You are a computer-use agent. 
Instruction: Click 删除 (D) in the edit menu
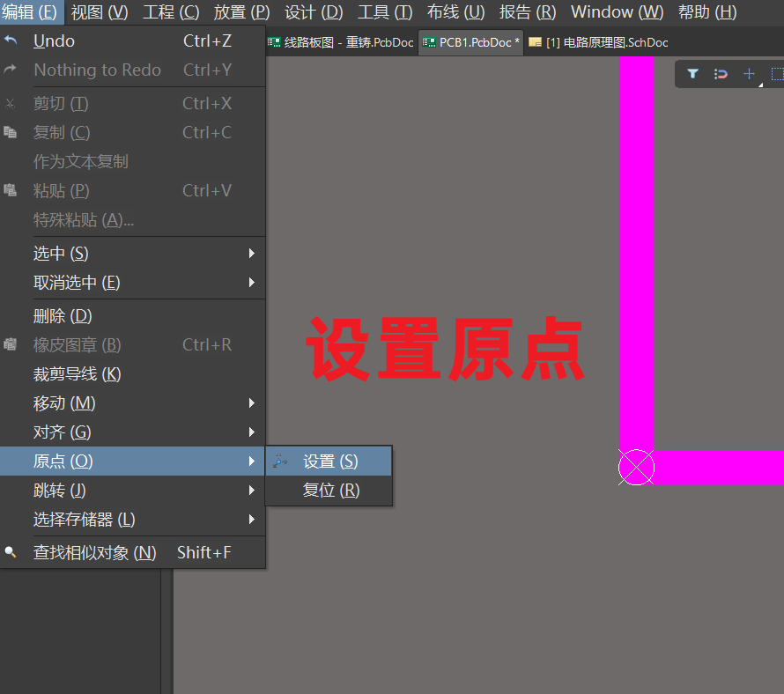pyautogui.click(x=63, y=316)
